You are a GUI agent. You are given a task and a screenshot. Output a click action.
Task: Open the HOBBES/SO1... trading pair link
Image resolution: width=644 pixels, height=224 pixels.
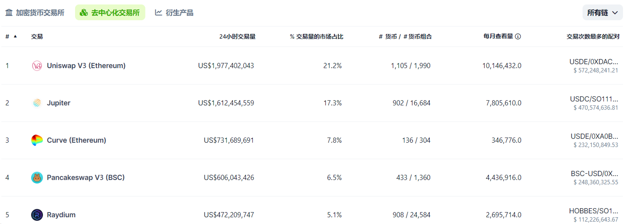[593, 211]
